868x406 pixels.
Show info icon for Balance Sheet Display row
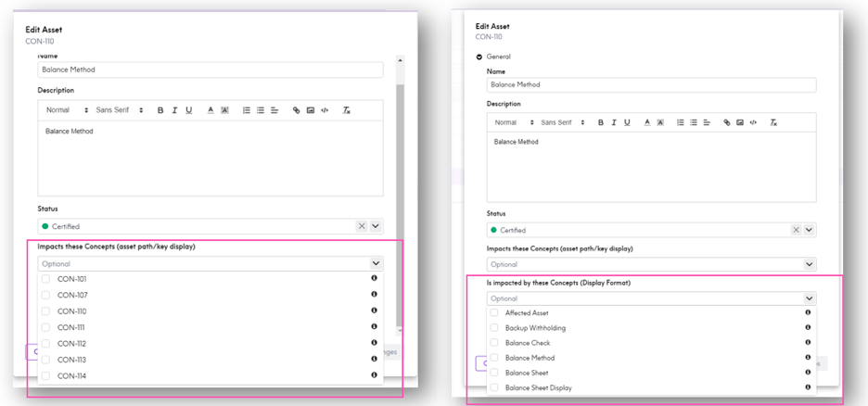(809, 387)
